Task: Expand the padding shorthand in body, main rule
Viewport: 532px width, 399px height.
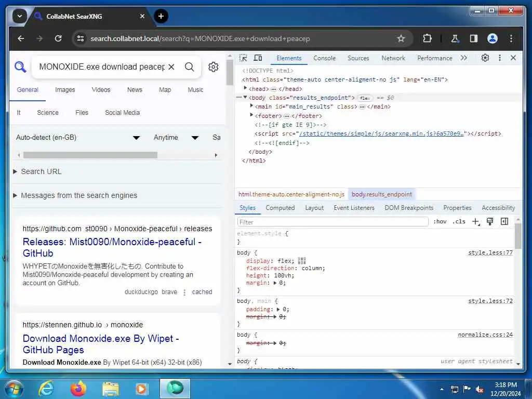Action: click(x=278, y=309)
